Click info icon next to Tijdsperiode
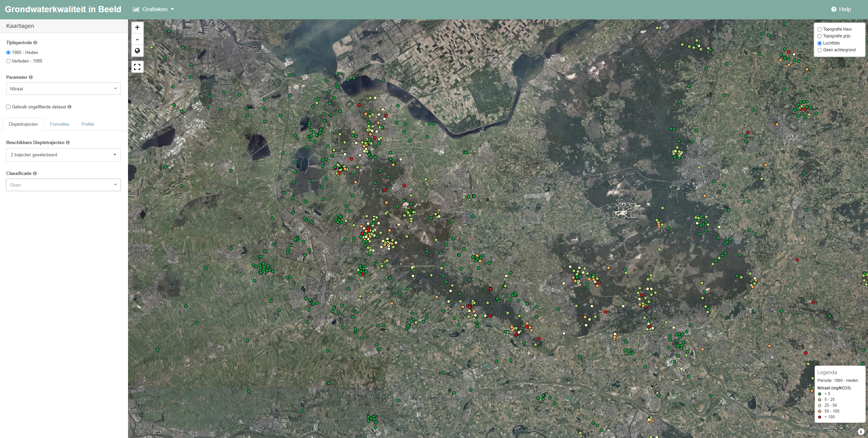868x438 pixels. (35, 43)
